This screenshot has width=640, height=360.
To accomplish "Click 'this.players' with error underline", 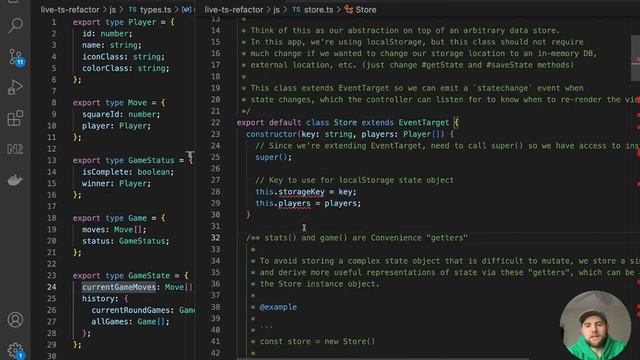I will click(283, 203).
